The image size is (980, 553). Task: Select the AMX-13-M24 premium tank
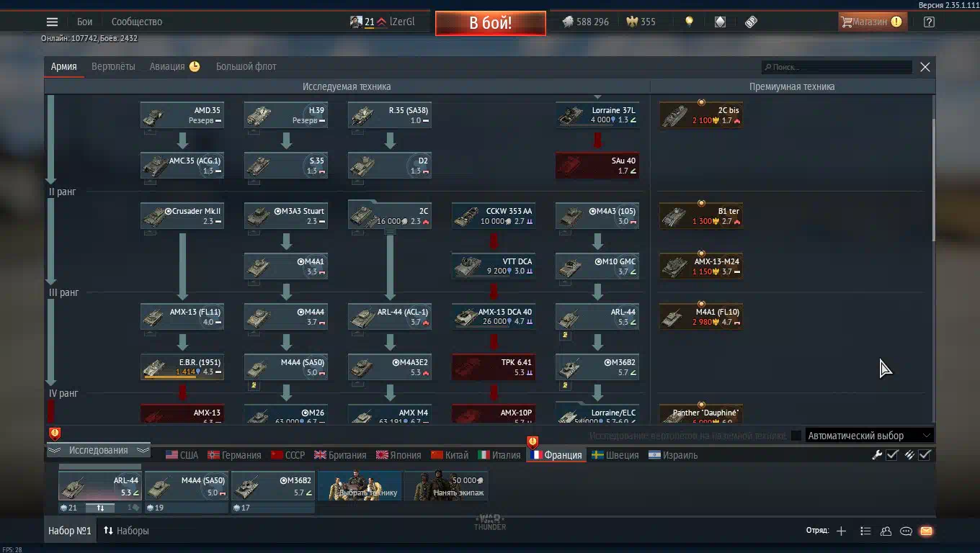[x=701, y=266]
